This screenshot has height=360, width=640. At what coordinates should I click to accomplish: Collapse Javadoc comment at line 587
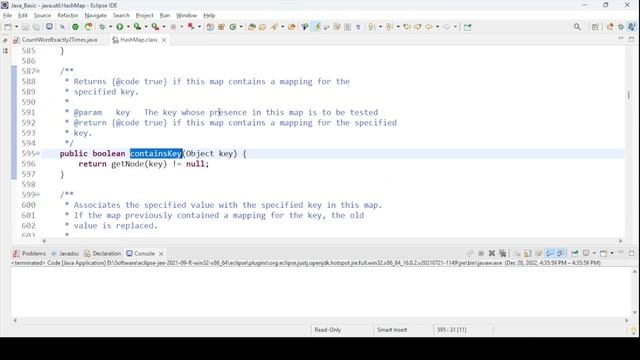[38, 71]
